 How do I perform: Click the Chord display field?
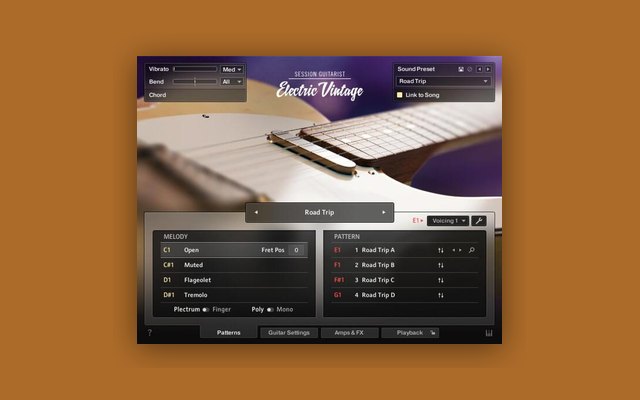point(196,95)
